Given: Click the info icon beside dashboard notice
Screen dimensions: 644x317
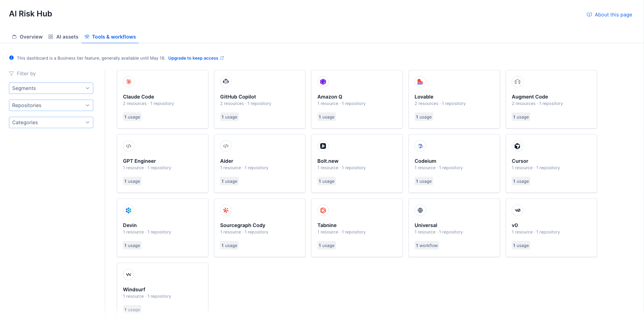Looking at the screenshot, I should click(11, 58).
